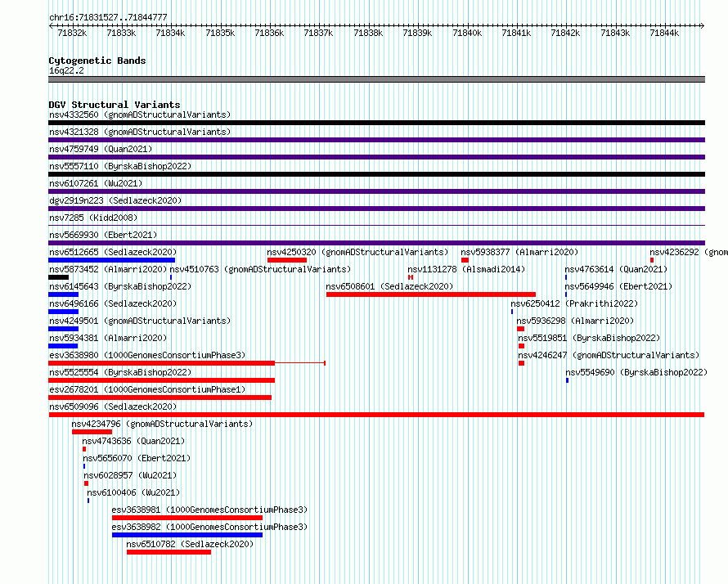The height and width of the screenshot is (584, 728).
Task: Click the Cytogenetic Bands track title
Action: click(x=97, y=61)
